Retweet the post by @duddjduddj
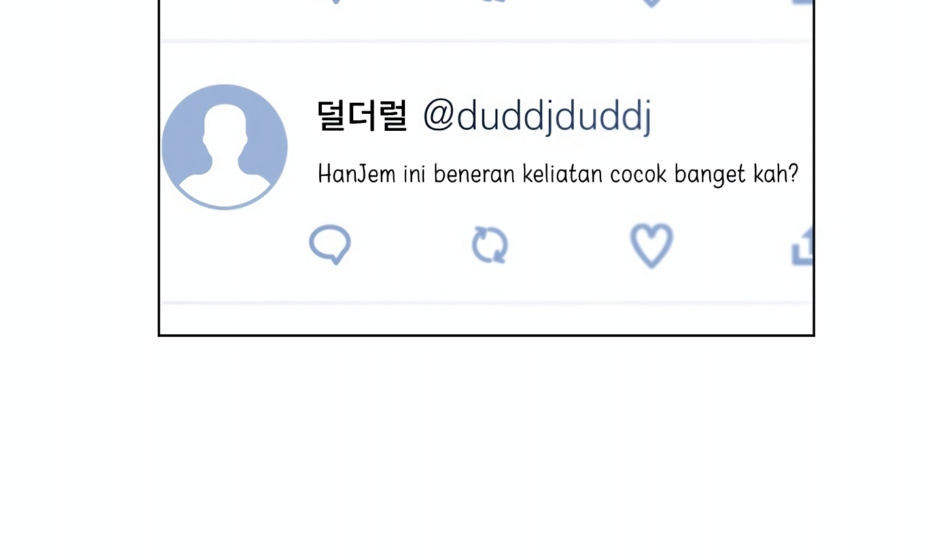The width and height of the screenshot is (942, 560). coord(490,245)
